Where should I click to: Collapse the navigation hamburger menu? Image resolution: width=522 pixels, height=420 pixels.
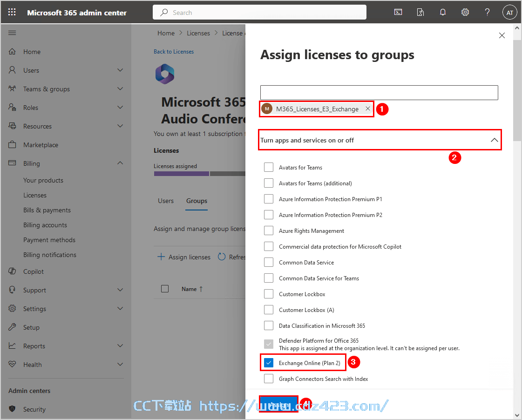12,33
